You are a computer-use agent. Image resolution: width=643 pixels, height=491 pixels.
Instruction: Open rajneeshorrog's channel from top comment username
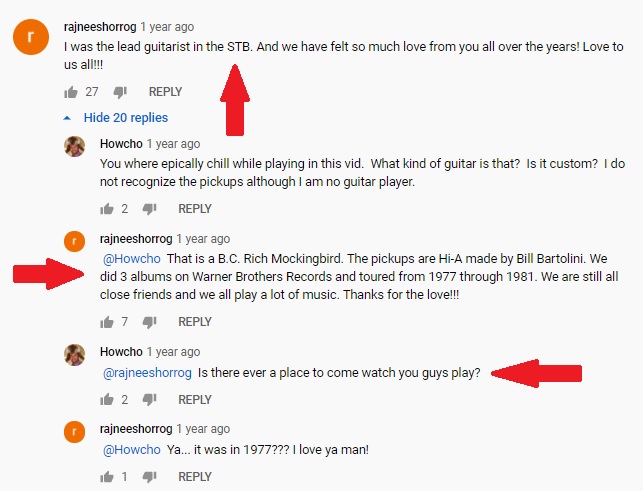coord(100,27)
